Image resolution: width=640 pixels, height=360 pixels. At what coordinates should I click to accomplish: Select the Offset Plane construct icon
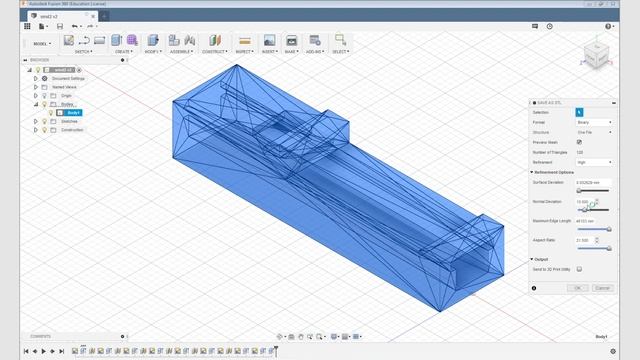215,40
